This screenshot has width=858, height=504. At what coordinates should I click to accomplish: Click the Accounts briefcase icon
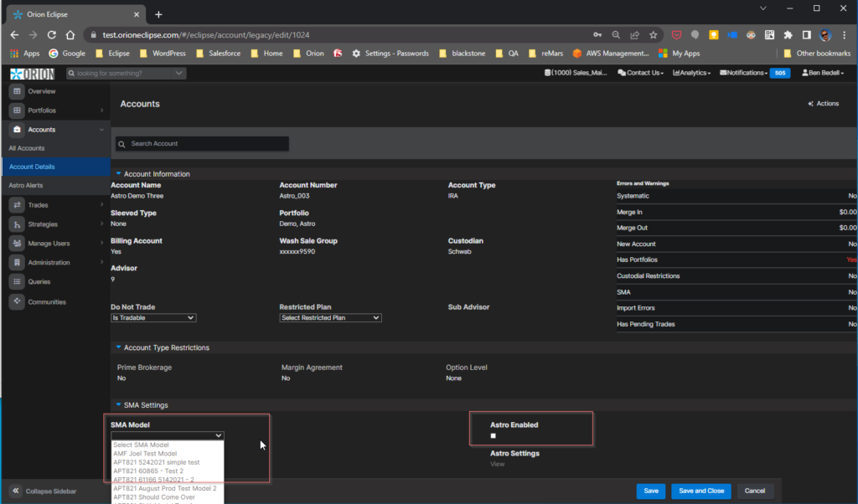pos(17,130)
